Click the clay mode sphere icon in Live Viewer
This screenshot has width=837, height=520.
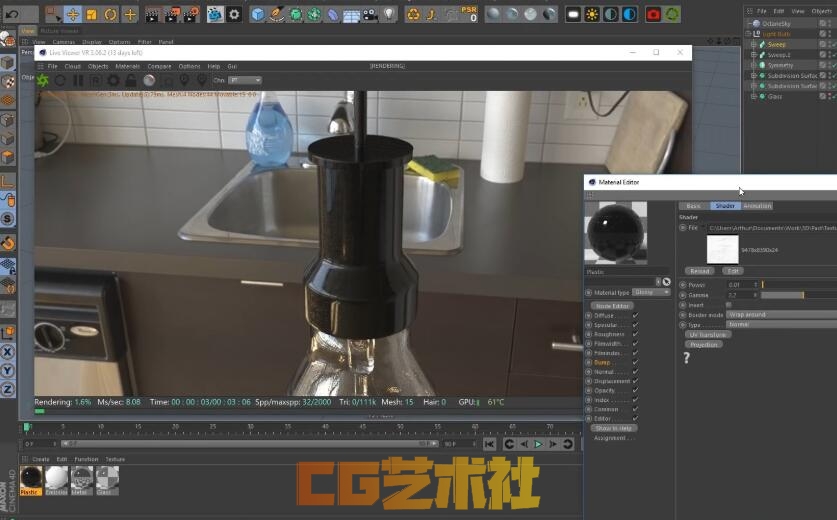tap(149, 80)
